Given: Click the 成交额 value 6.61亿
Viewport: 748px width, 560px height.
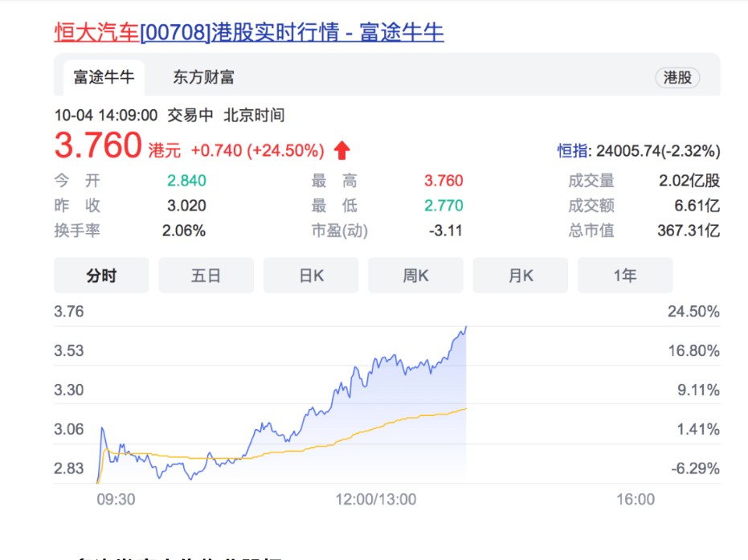Looking at the screenshot, I should 697,206.
